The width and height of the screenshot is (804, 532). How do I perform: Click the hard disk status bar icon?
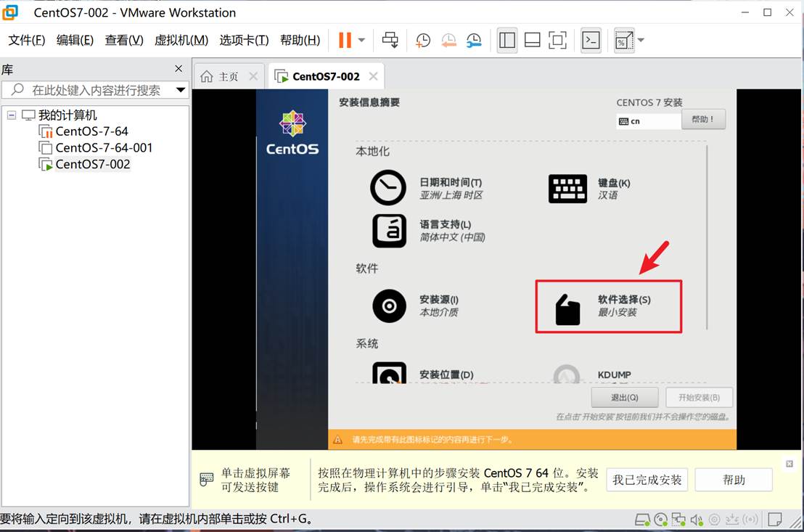(x=642, y=520)
